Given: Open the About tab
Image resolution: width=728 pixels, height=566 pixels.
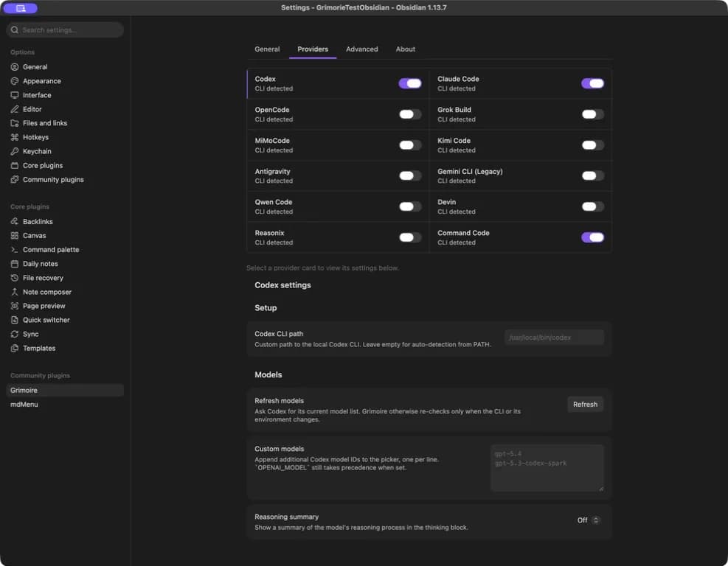Looking at the screenshot, I should [x=406, y=49].
